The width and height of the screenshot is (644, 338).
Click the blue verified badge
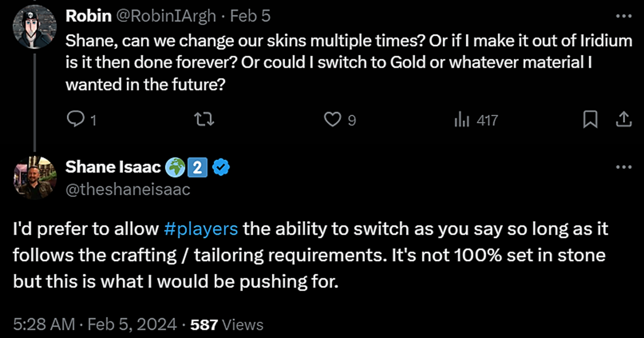[x=221, y=167]
